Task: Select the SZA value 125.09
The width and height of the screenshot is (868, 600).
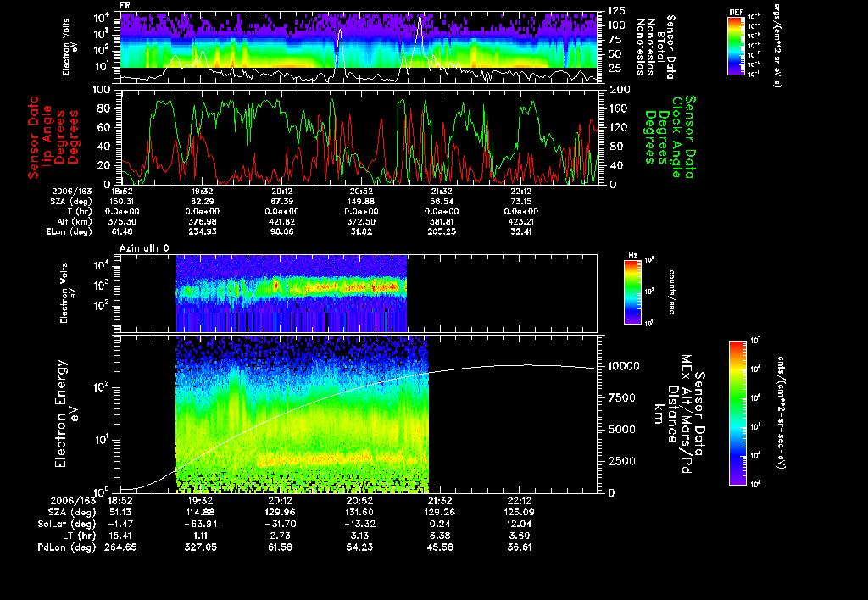Action: point(520,512)
